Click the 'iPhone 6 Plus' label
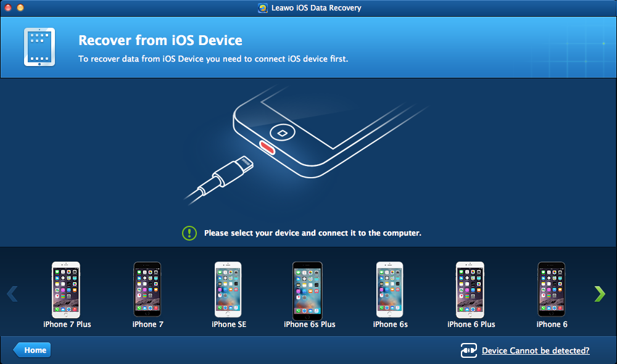Image resolution: width=617 pixels, height=364 pixels. [x=471, y=325]
